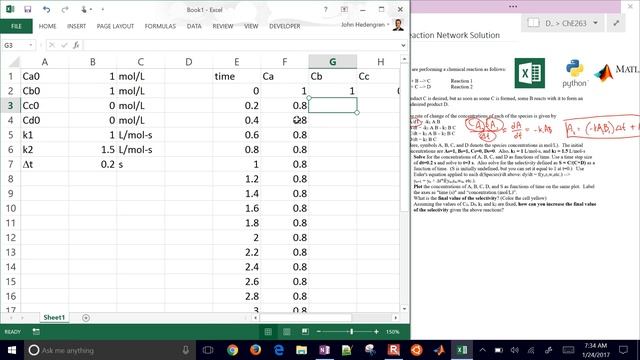640x360 pixels.
Task: Expand the formula bar
Action: [x=403, y=45]
